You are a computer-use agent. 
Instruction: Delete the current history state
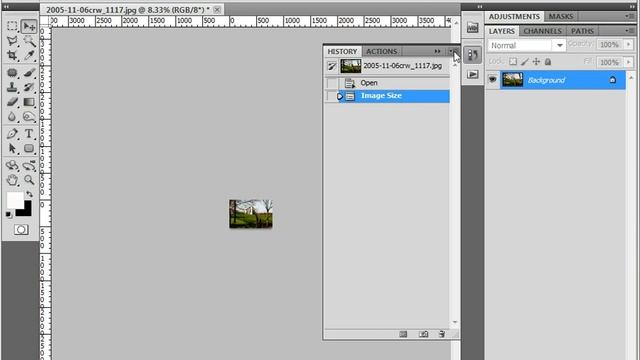tap(442, 334)
